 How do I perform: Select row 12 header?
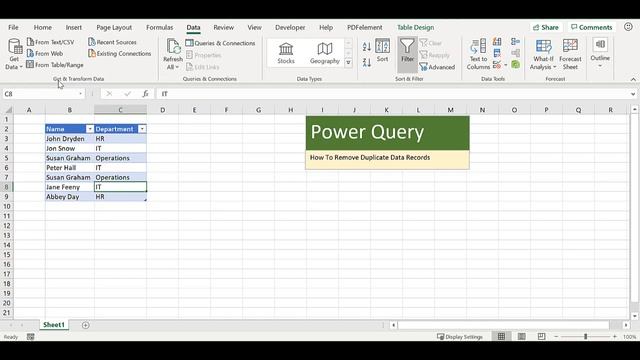[x=7, y=226]
